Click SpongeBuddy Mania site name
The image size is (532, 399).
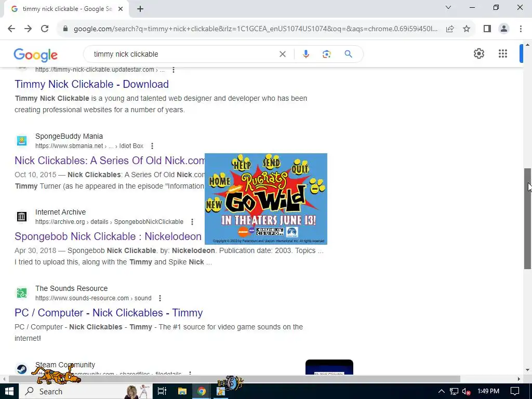(x=69, y=136)
